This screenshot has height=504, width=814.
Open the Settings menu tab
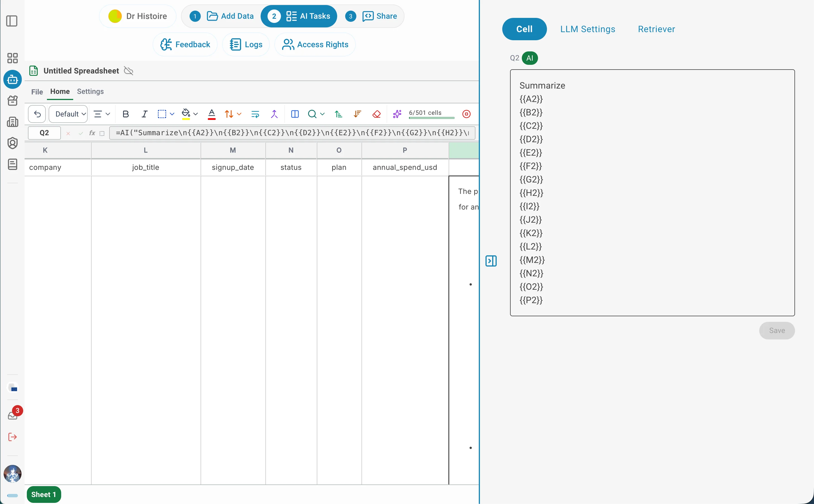(x=90, y=91)
